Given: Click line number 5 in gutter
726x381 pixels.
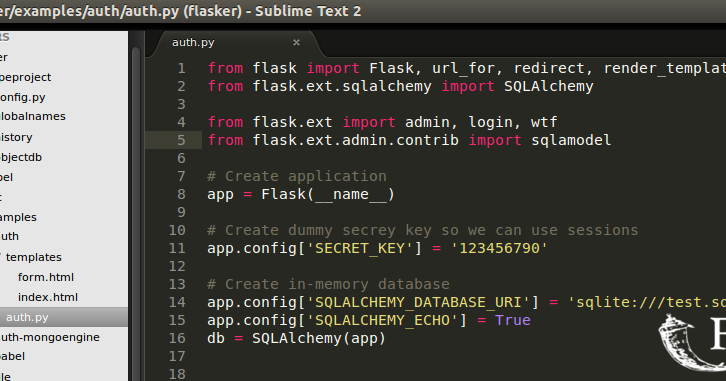Looking at the screenshot, I should (181, 140).
